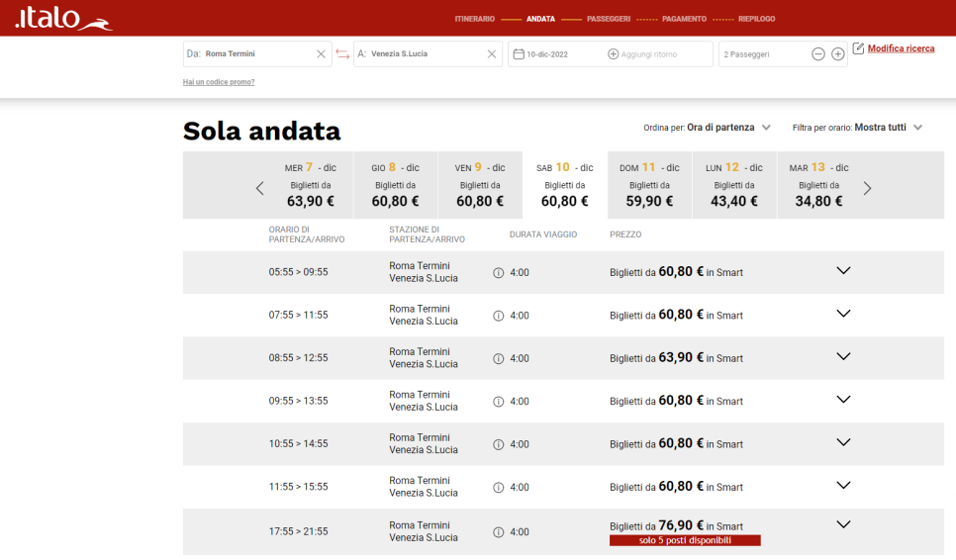Edit the Da: Roma Termini field
Screen dimensions: 956x560
click(257, 54)
